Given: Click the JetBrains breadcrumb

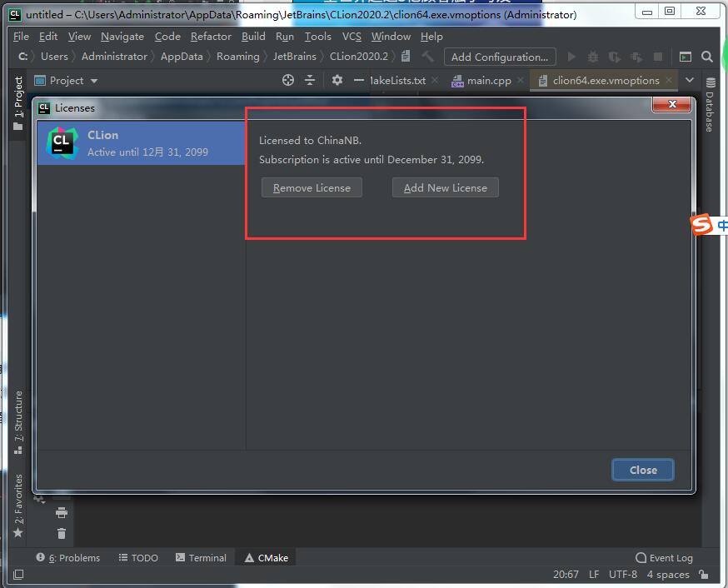Looking at the screenshot, I should click(294, 57).
